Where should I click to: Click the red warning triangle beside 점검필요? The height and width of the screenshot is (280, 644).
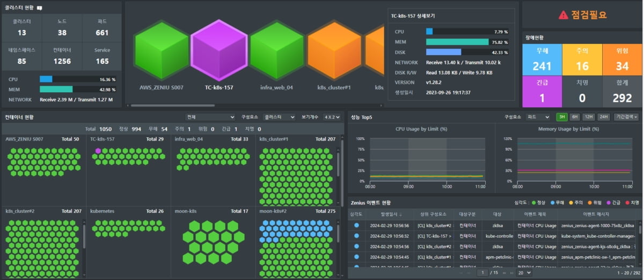coord(563,15)
